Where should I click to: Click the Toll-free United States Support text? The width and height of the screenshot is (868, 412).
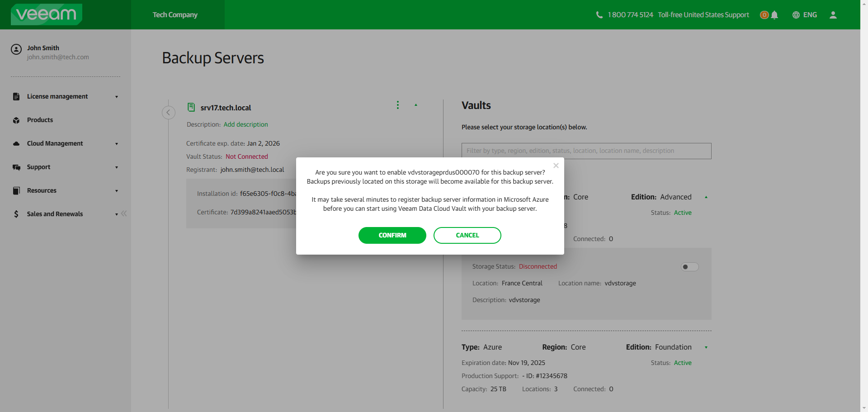pos(703,15)
